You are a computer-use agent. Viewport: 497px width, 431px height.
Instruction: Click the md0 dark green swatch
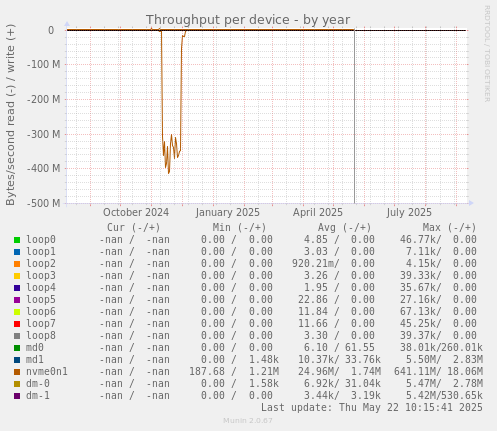[17, 348]
